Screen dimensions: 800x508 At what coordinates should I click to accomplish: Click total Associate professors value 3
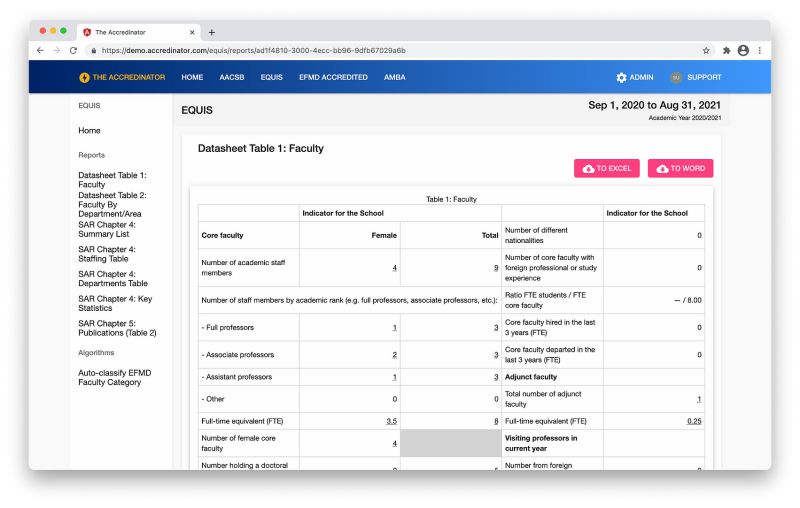coord(496,355)
